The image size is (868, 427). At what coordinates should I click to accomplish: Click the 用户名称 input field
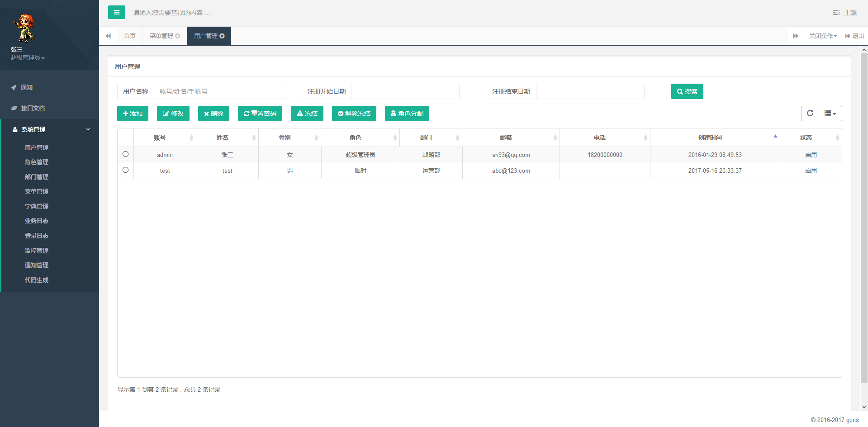pos(221,91)
